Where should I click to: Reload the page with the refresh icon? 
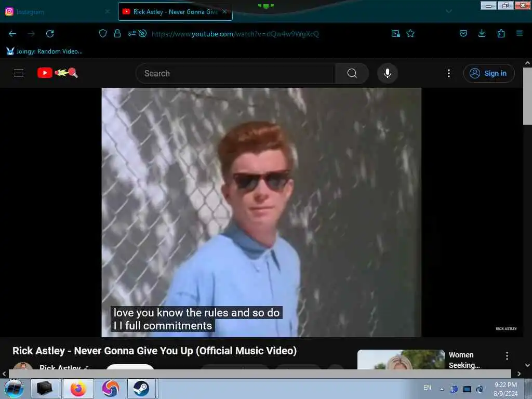pos(50,34)
